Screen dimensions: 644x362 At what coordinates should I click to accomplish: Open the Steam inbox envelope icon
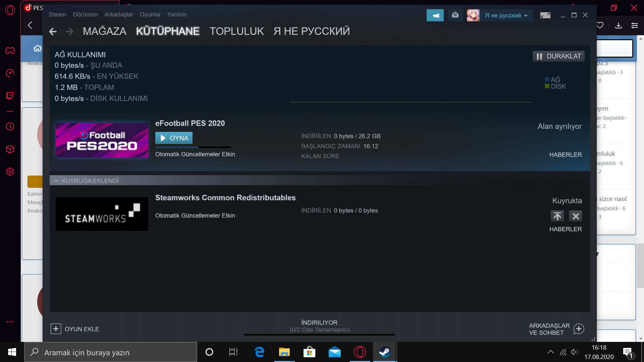[x=455, y=15]
